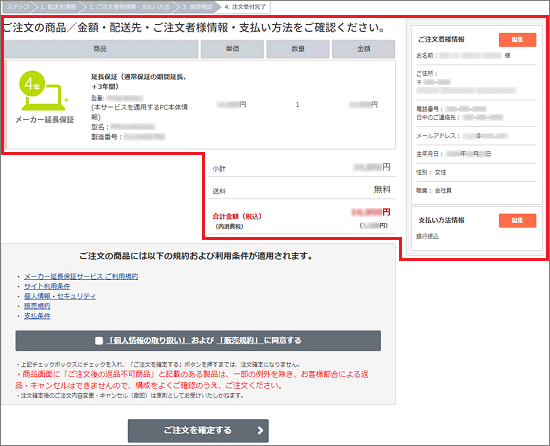Click the 銀行振込 payment method text

click(427, 236)
